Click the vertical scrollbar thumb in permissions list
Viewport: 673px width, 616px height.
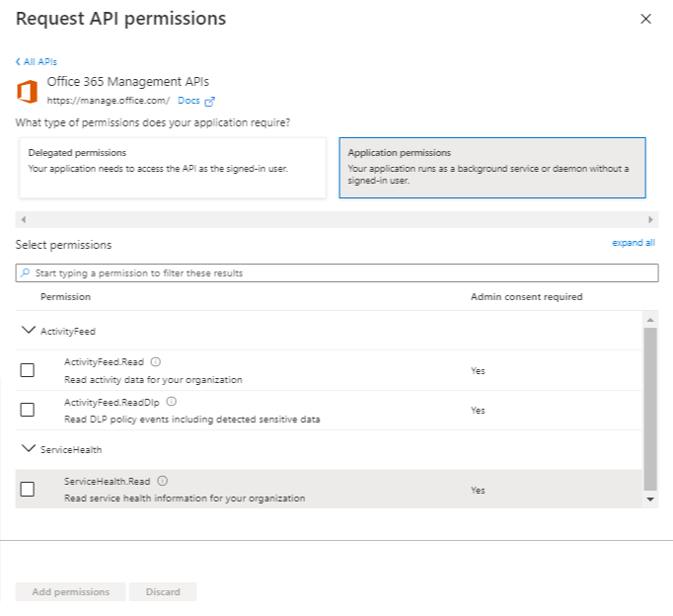pyautogui.click(x=650, y=409)
